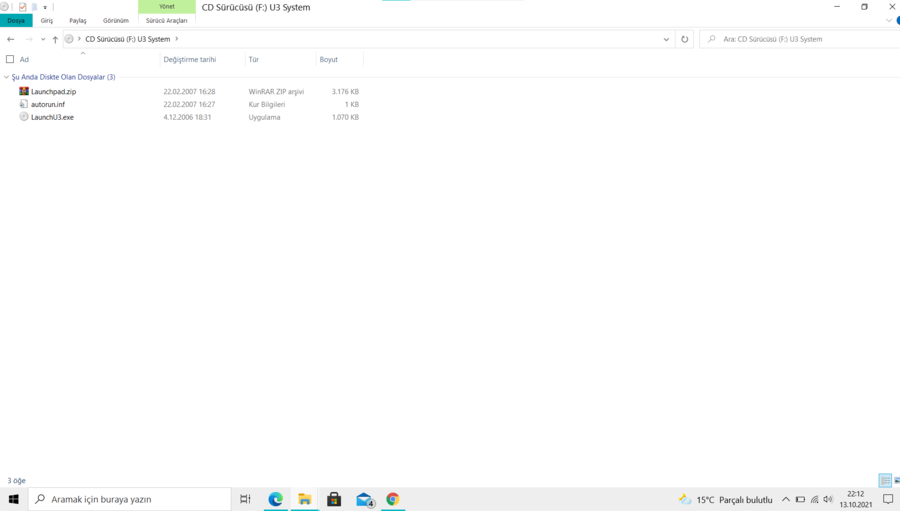
Task: Sort by the Ad column header
Action: pyautogui.click(x=24, y=59)
